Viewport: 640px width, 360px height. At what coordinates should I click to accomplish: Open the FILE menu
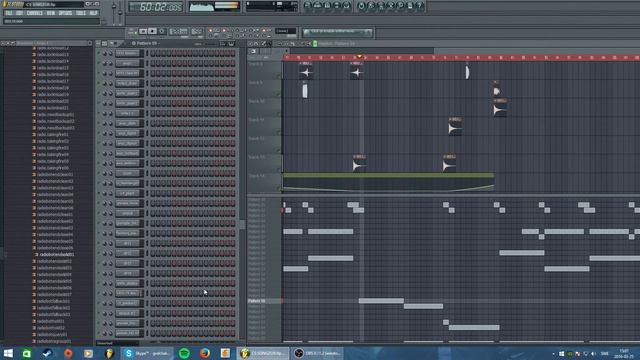(x=9, y=13)
